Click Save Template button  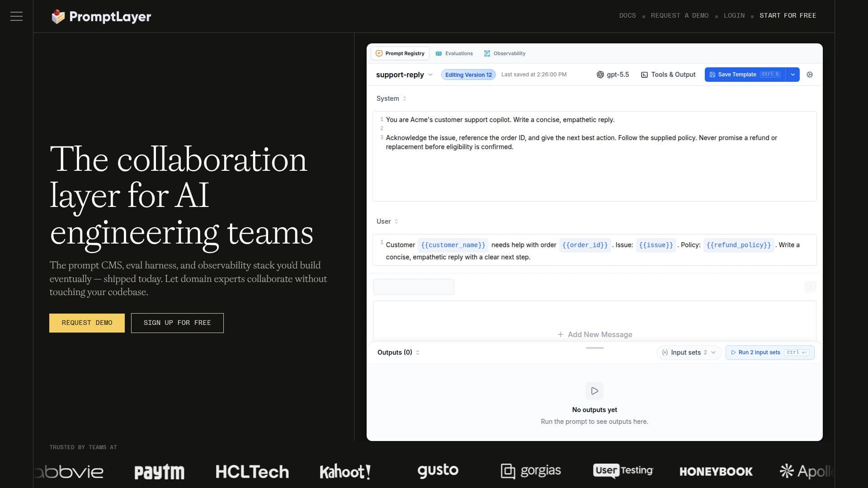tap(745, 75)
